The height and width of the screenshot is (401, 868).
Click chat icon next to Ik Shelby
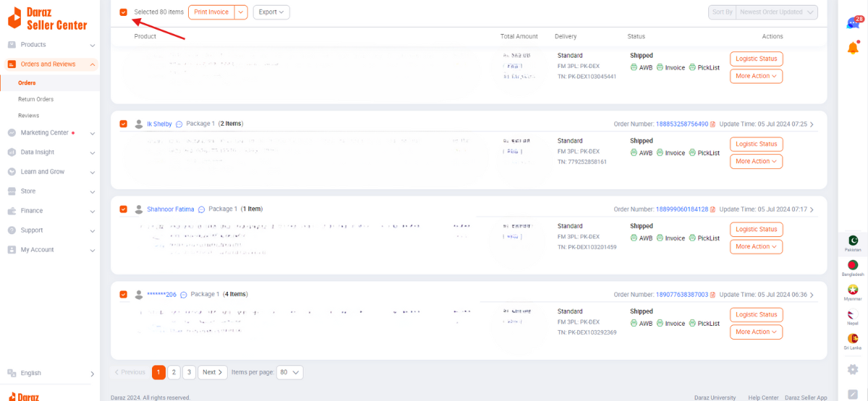[179, 124]
